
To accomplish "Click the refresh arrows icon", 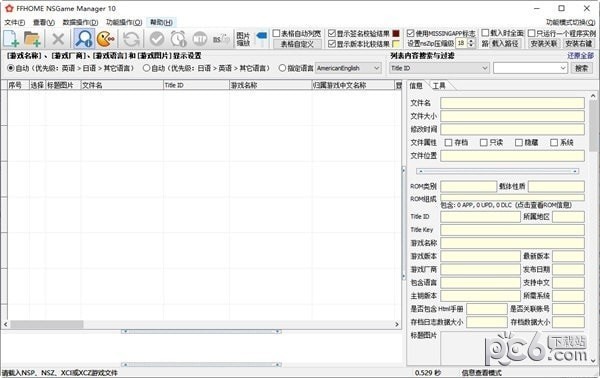I will (131, 39).
